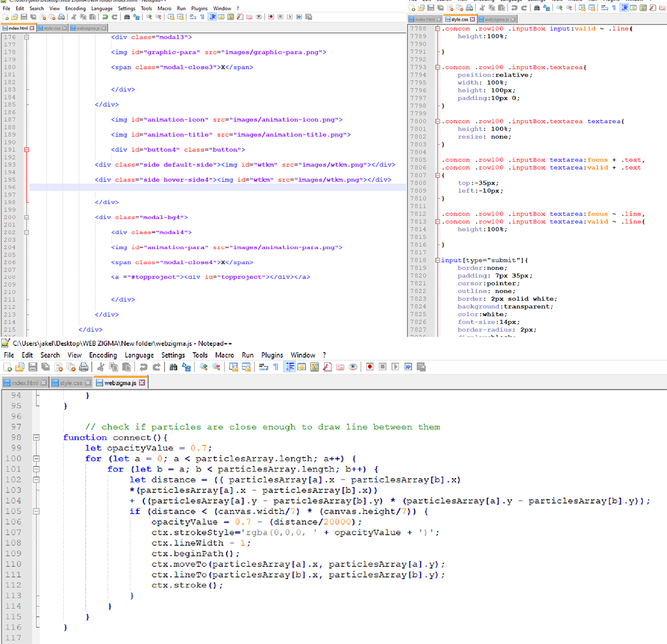Click Save Recorded Macro icon in webzigma.js window
667x644 pixels.
(421, 366)
